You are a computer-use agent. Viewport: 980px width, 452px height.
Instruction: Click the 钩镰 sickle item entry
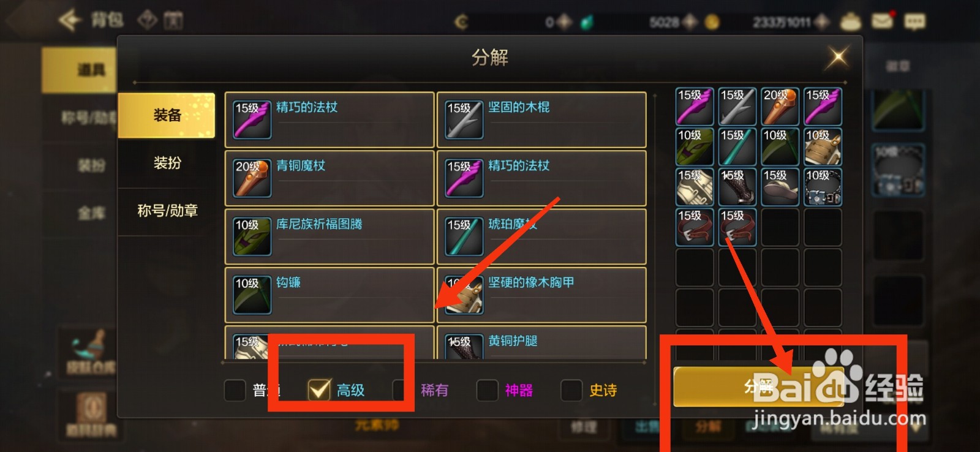point(330,295)
